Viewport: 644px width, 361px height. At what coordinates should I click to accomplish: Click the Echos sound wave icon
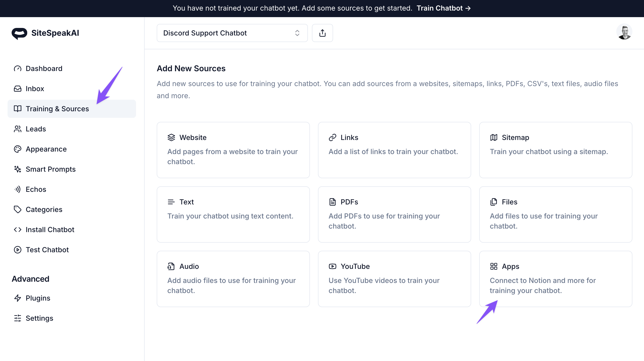point(17,189)
